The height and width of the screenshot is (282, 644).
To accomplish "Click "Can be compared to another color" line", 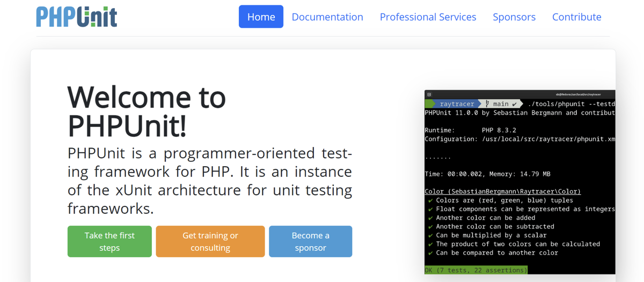I will point(493,253).
